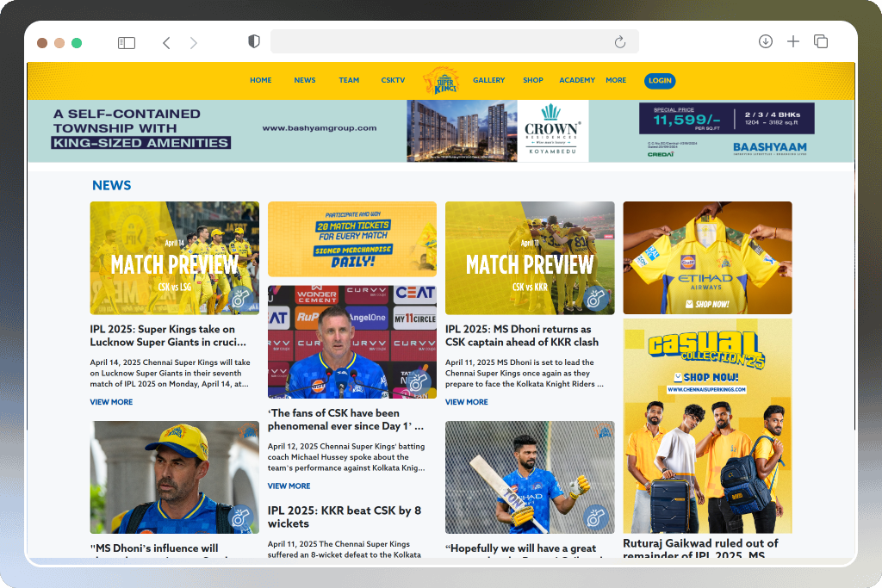The height and width of the screenshot is (588, 882).
Task: Click 'April 11, 2025 The Chennai Super Kings suffered' summary
Action: (x=345, y=549)
